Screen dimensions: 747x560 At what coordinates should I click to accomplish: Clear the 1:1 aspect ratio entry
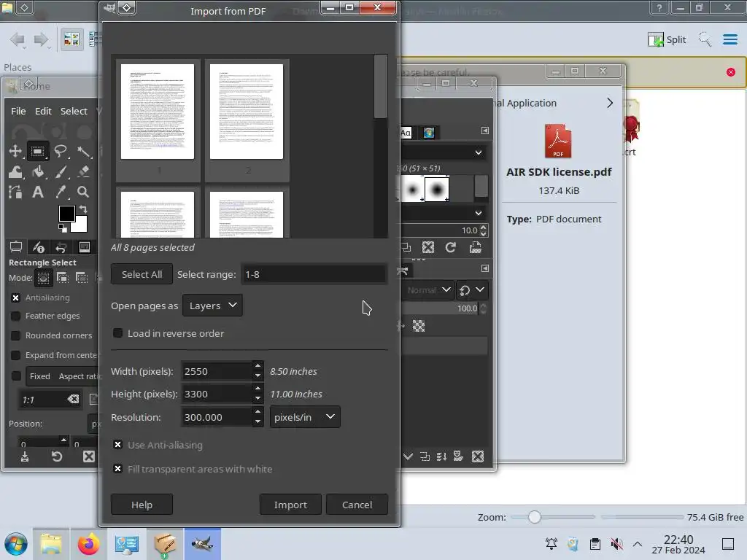73,399
